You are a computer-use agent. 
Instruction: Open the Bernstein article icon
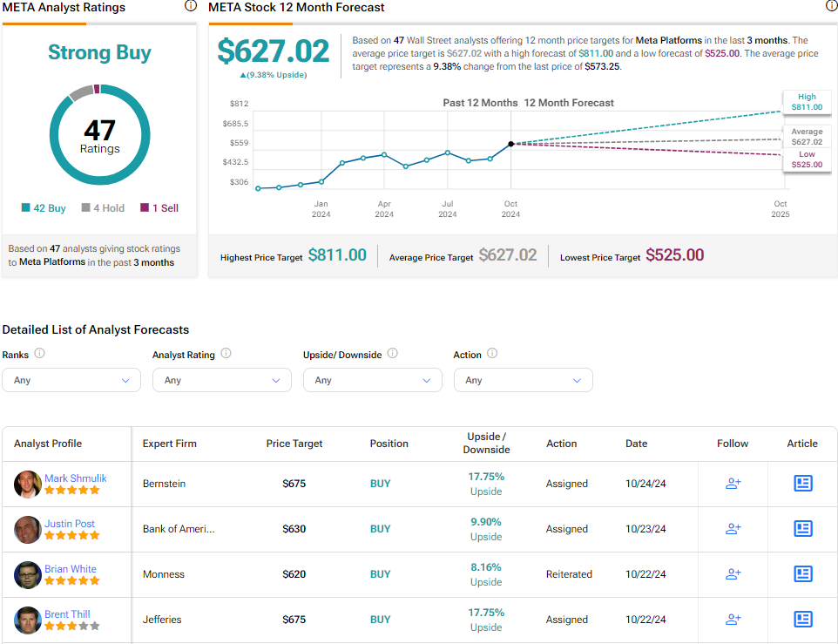coord(802,484)
